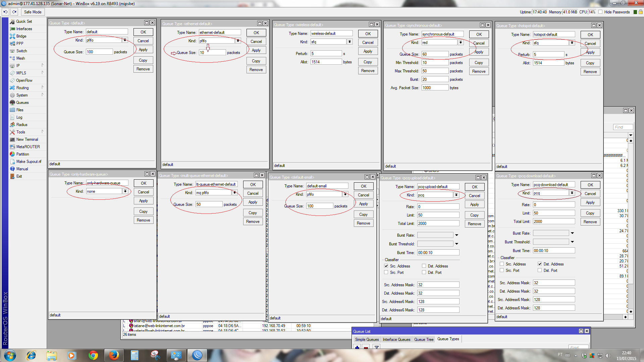Click the MetaROUTER sidebar icon

[12, 147]
